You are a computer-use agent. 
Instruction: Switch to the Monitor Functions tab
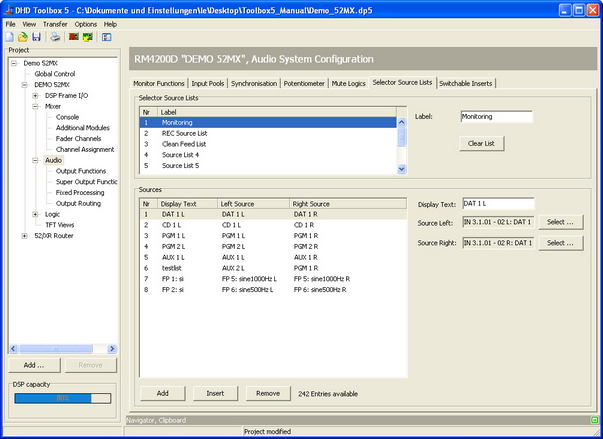pos(159,83)
